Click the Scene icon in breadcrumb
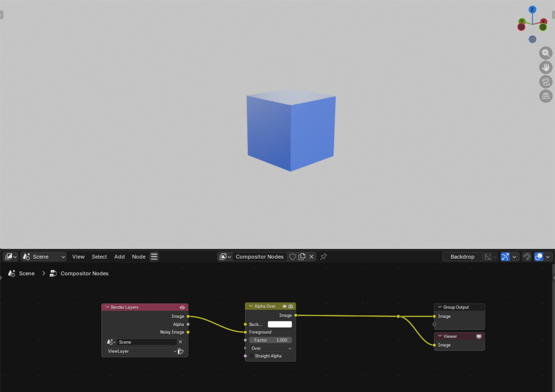Viewport: 555px width, 392px height. 12,273
